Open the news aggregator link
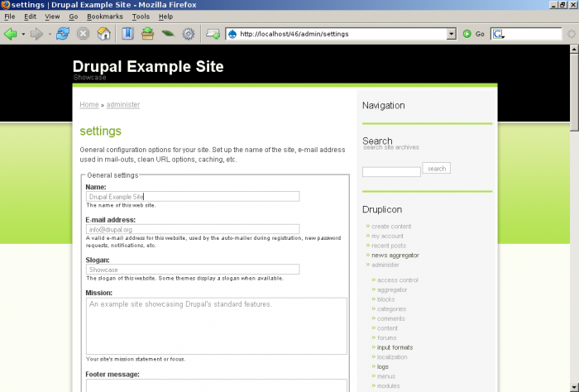Image resolution: width=579 pixels, height=392 pixels. point(395,255)
